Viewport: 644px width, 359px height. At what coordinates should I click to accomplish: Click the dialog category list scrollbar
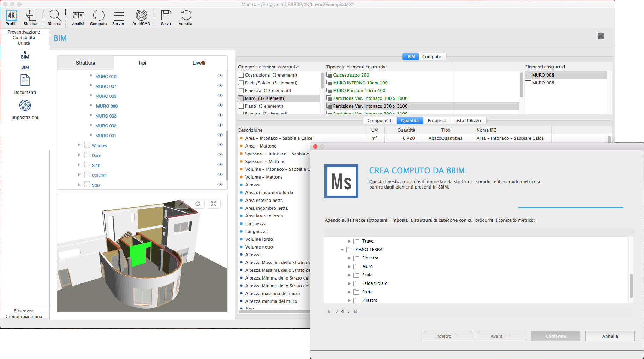631,285
